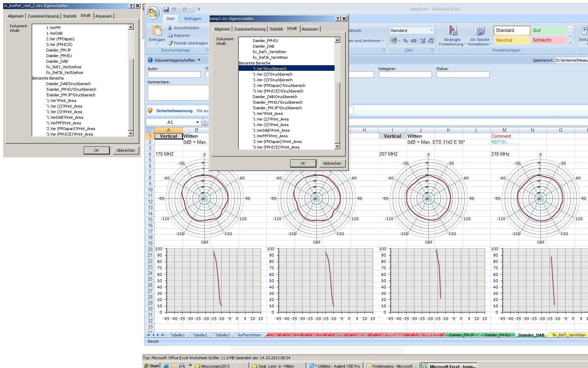Open Bedingte Formatierung in the ribbon
This screenshot has width=588, height=368.
(452, 36)
